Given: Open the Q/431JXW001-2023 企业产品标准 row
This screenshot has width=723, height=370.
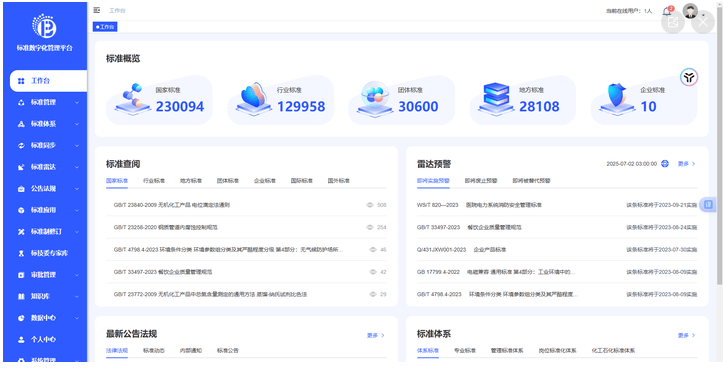Looking at the screenshot, I should pyautogui.click(x=557, y=250).
